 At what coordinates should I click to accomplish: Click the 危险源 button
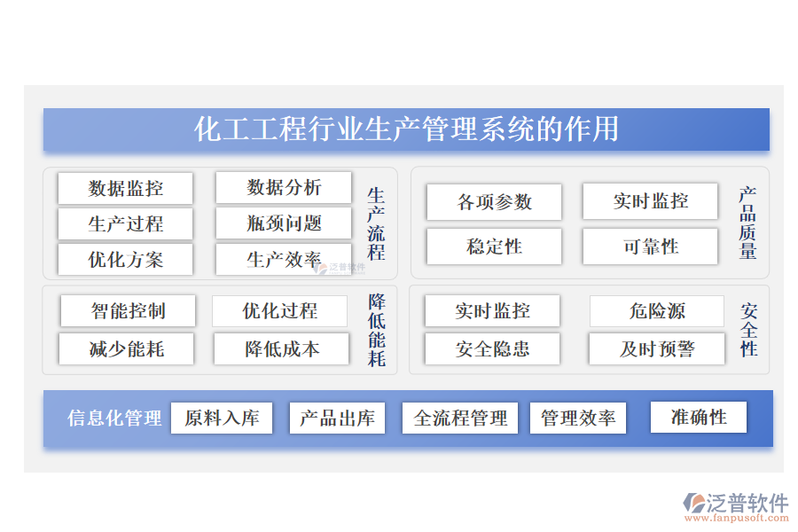655,310
